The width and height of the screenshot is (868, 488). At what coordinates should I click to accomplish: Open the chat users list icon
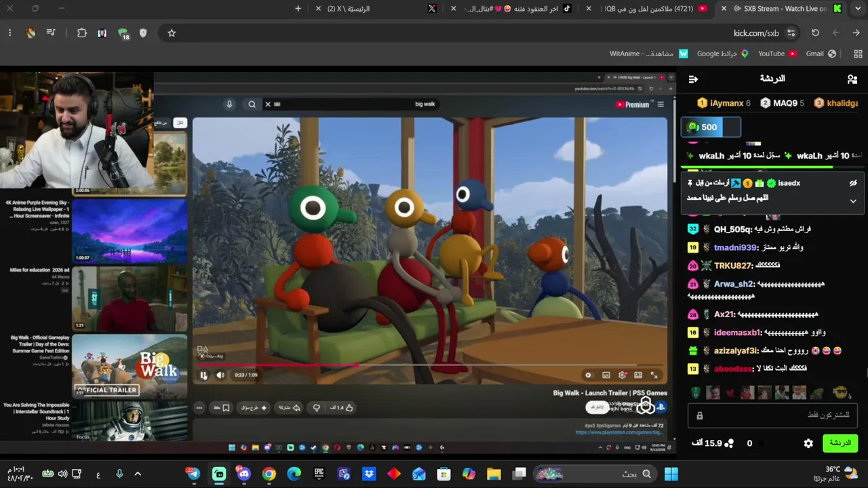click(852, 79)
